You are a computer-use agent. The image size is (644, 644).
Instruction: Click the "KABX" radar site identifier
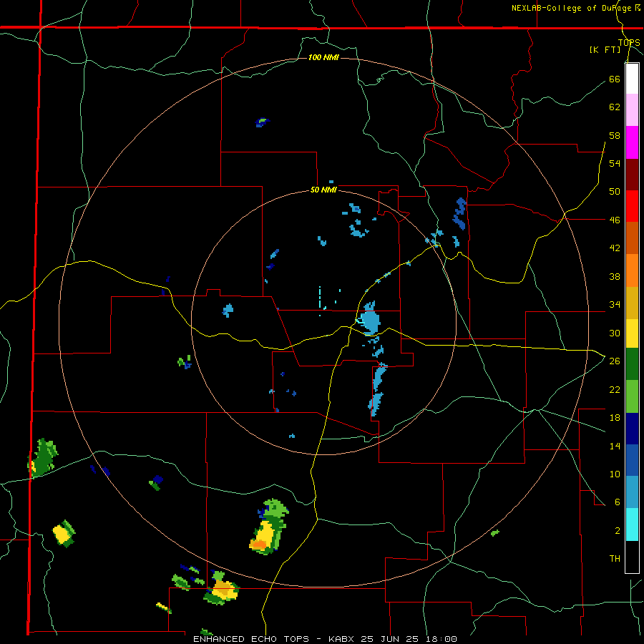(343, 639)
